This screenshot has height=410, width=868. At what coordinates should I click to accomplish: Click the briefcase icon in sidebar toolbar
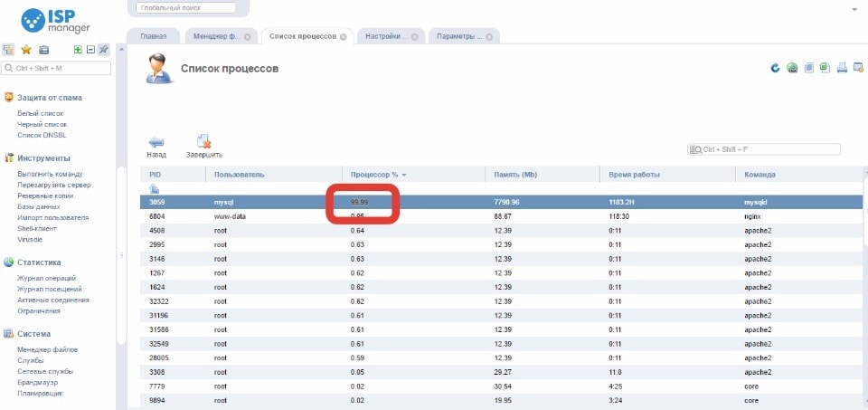[x=43, y=50]
